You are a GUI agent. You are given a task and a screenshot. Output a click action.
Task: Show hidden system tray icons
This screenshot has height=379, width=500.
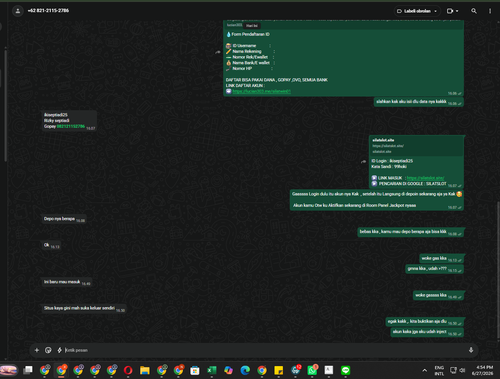424,370
